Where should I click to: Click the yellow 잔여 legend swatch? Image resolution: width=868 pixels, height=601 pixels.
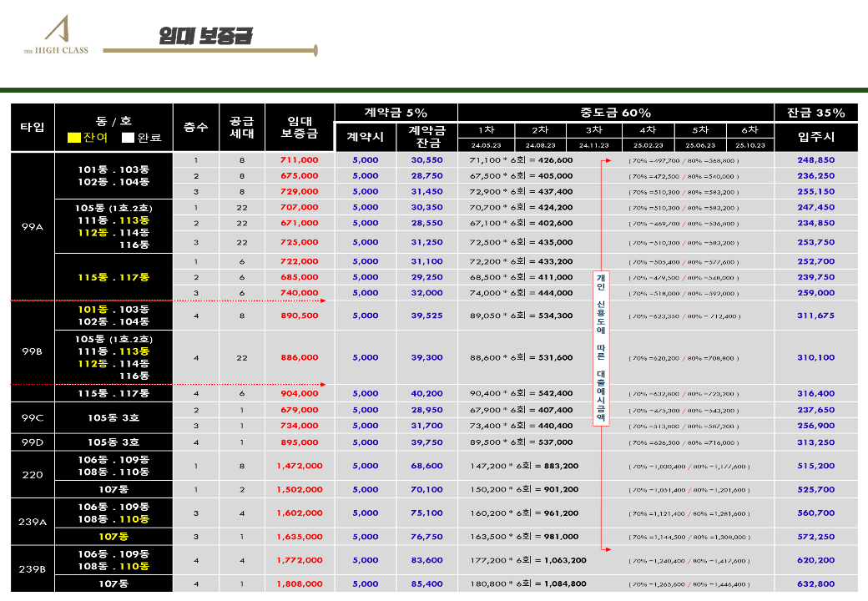[74, 138]
